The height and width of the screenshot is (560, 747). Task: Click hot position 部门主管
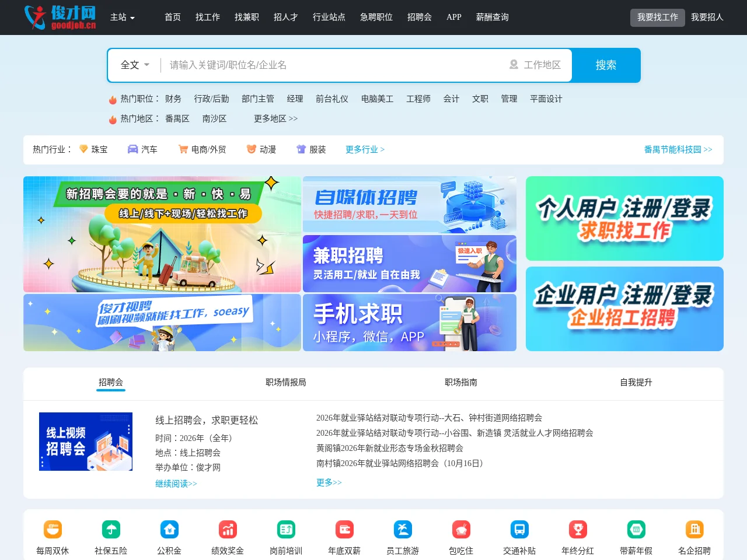pos(258,99)
